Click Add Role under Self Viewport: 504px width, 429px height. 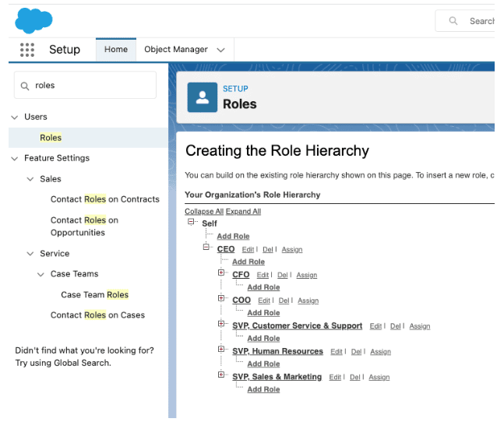click(234, 237)
